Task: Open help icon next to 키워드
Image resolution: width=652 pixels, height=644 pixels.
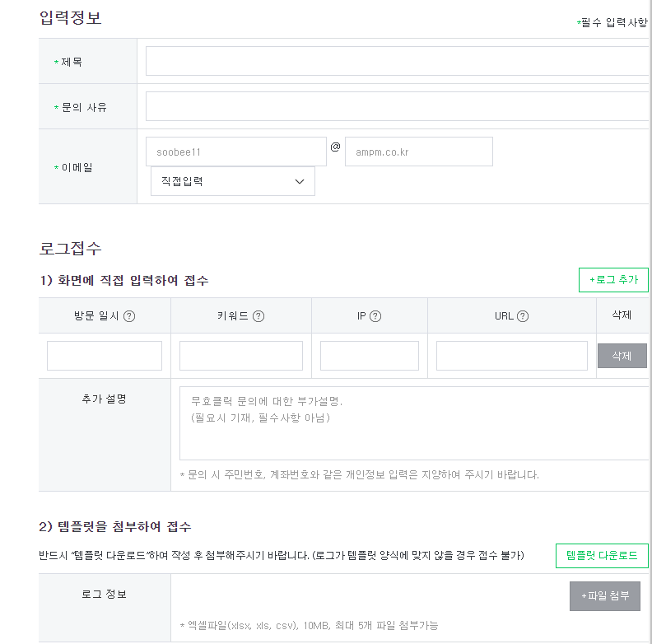Action: (x=258, y=316)
